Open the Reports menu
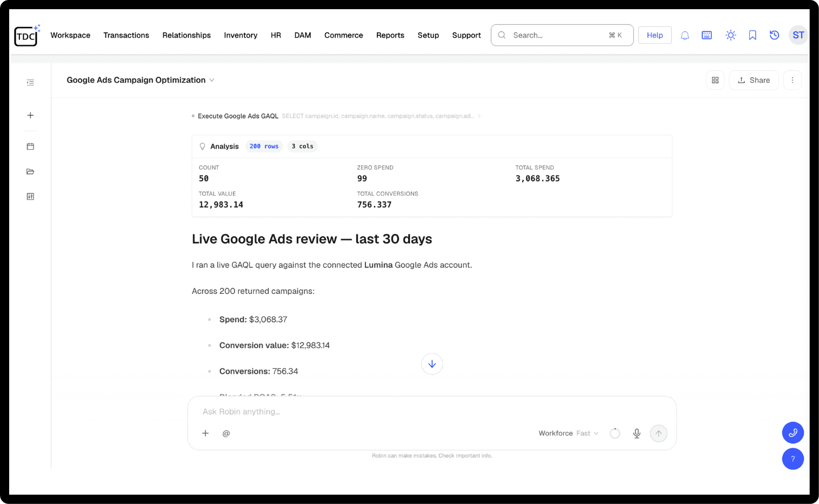Screen dimensions: 819x504 click(x=390, y=35)
